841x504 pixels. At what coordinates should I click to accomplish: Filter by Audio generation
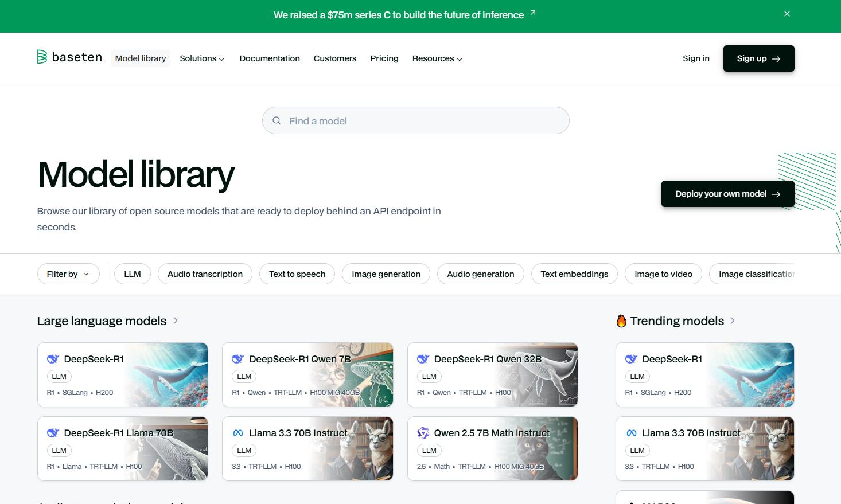pyautogui.click(x=481, y=274)
